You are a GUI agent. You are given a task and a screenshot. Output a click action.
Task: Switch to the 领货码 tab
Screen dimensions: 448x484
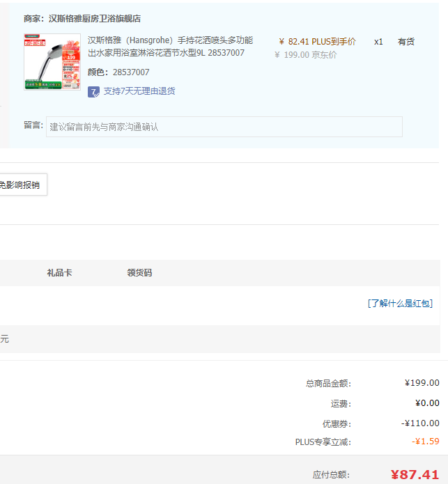coord(139,273)
